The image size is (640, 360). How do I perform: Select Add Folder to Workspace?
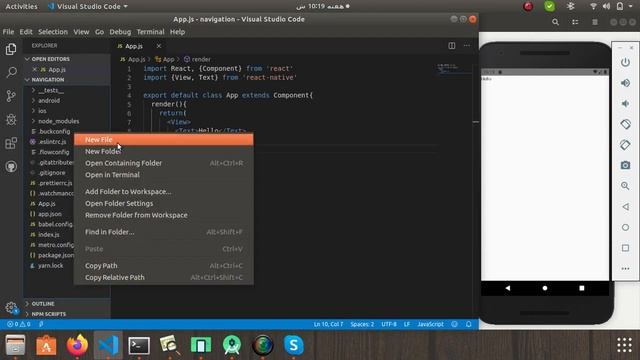(x=163, y=191)
